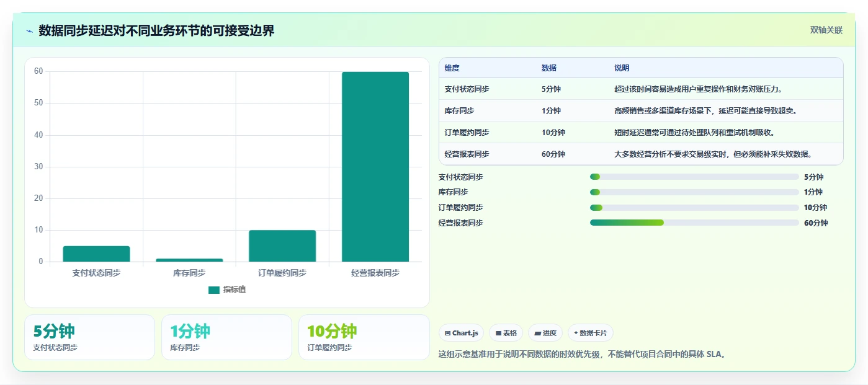Click the 高频销售或多渠道库存场景下 description
The width and height of the screenshot is (868, 385).
[x=705, y=111]
